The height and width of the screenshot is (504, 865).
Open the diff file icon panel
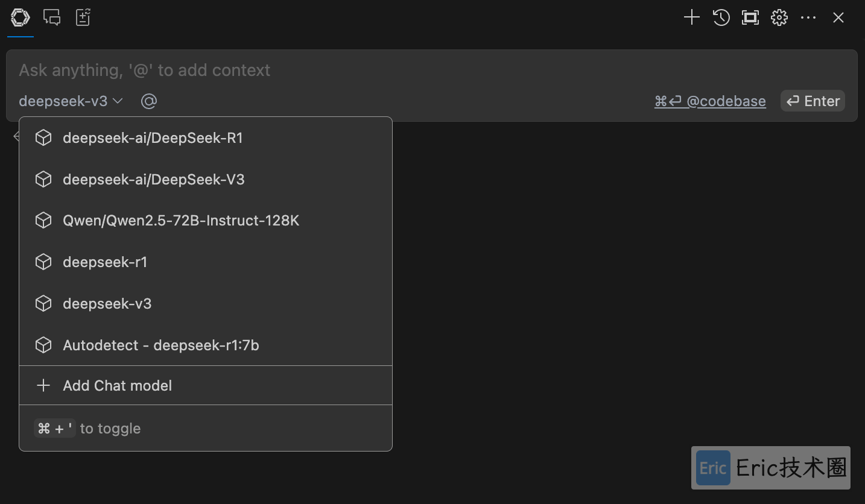click(x=83, y=18)
